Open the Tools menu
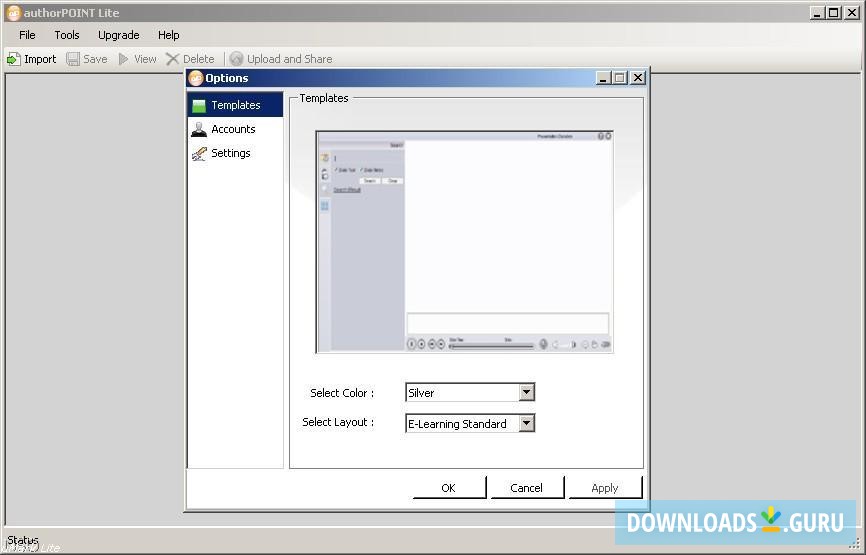 click(67, 35)
